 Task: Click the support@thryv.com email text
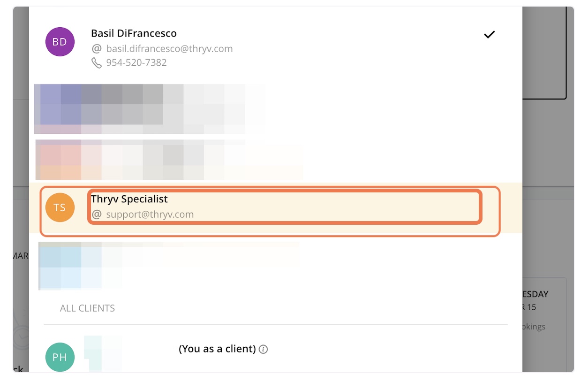pyautogui.click(x=150, y=214)
